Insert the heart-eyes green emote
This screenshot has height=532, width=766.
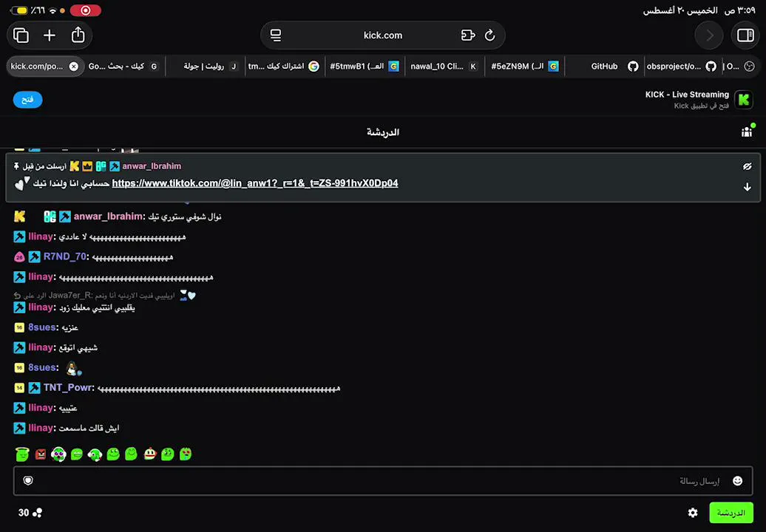click(186, 454)
